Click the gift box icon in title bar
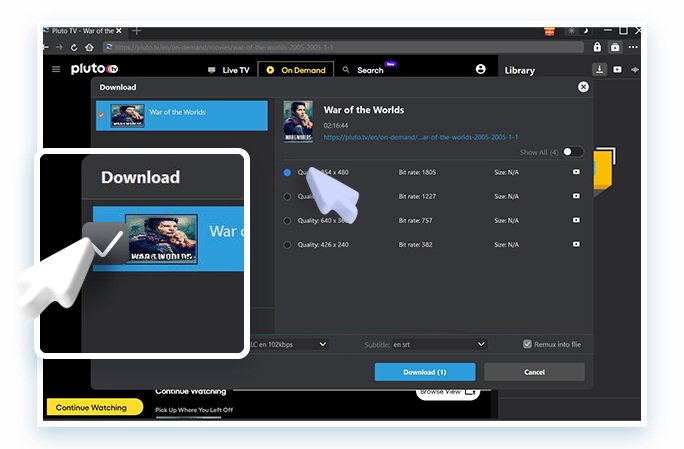The width and height of the screenshot is (684, 449). (x=549, y=31)
